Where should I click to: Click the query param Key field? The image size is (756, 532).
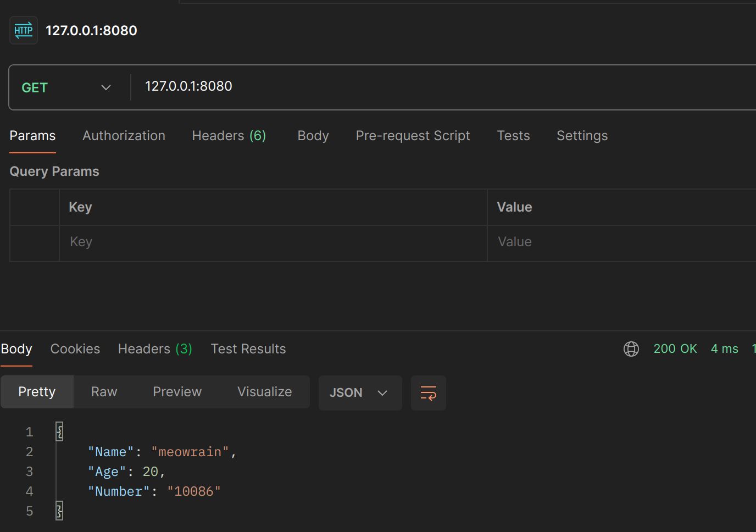coord(273,242)
